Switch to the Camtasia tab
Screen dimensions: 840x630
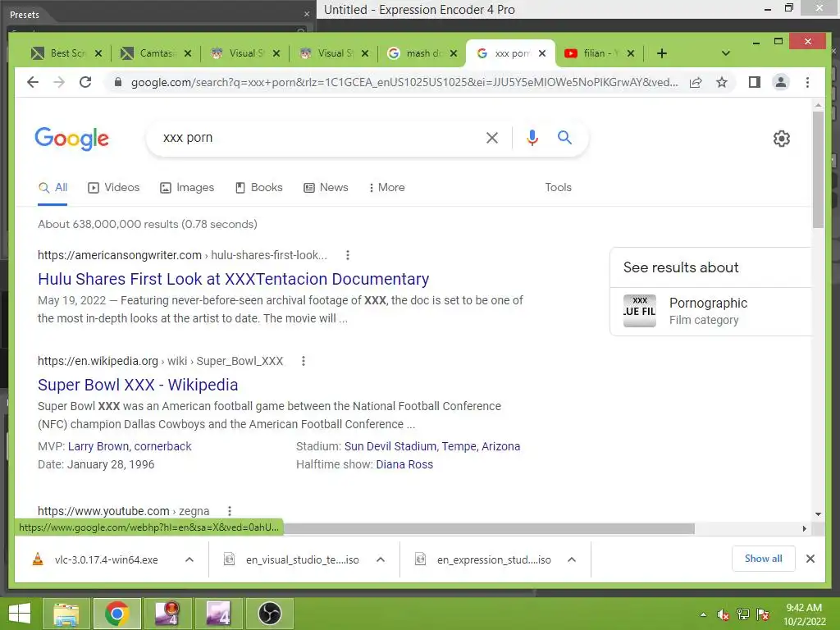pyautogui.click(x=156, y=53)
